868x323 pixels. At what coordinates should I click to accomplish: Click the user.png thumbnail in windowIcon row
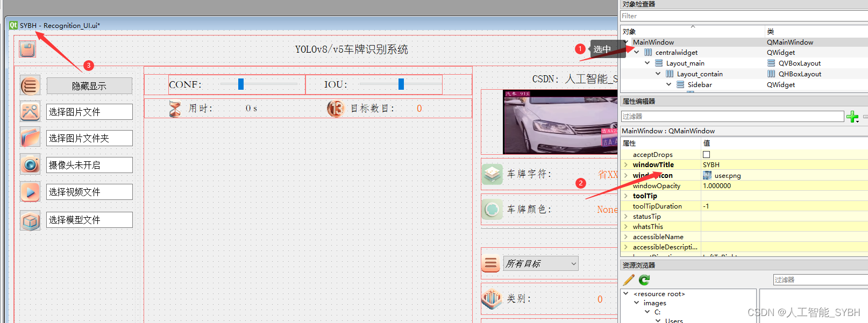click(x=707, y=175)
